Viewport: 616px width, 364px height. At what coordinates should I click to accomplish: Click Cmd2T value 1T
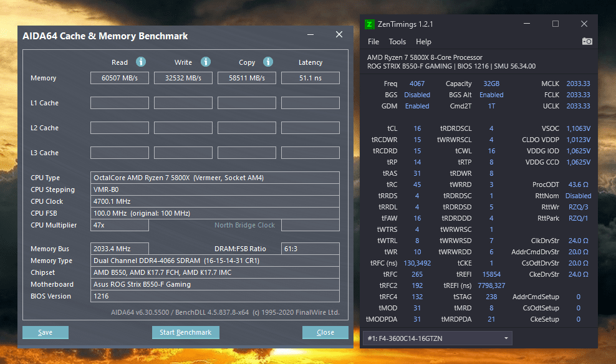pyautogui.click(x=491, y=106)
